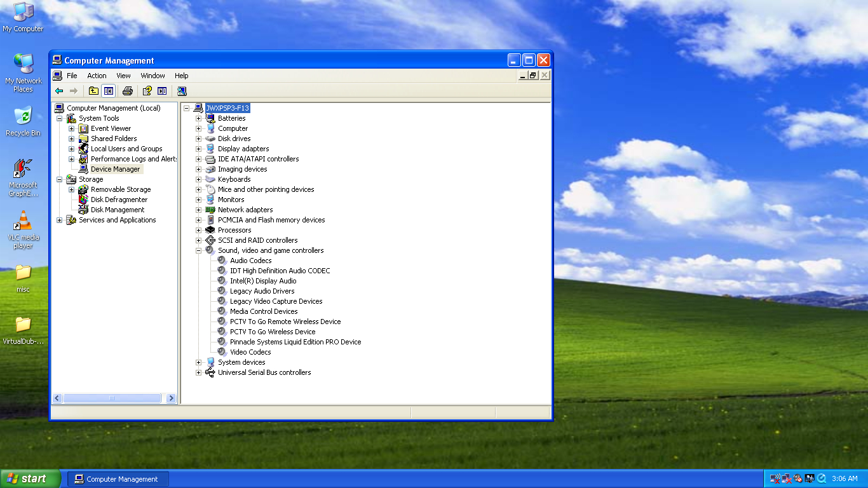
Task: Select the Imaging devices icon
Action: coord(210,169)
